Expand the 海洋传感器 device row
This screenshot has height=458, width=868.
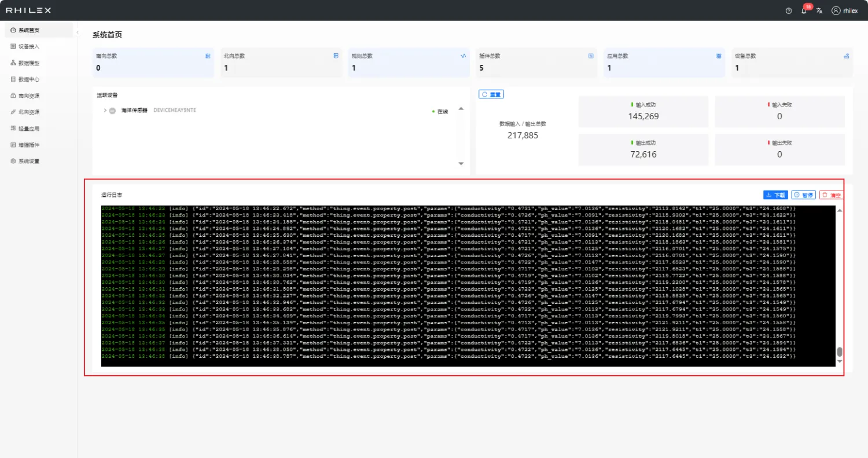(x=105, y=110)
